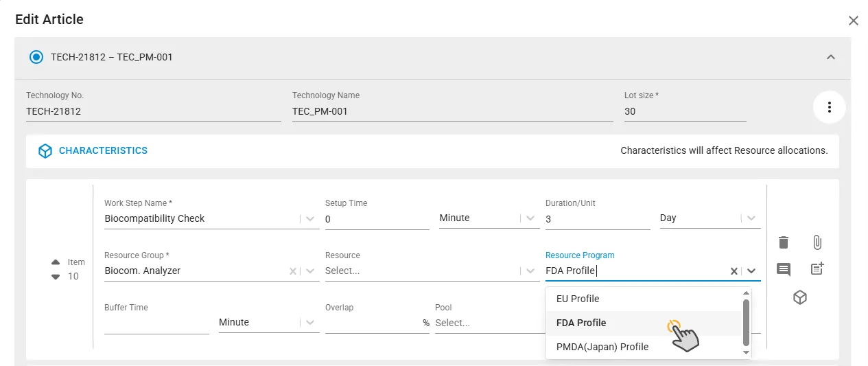Select the TECH-21812 – TEC_PM-001 radio button
Screen dimensions: 868x366
coord(36,57)
